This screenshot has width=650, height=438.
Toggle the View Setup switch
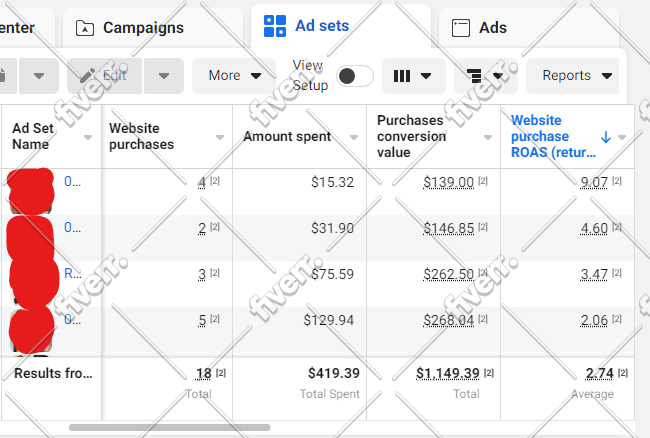[x=355, y=76]
